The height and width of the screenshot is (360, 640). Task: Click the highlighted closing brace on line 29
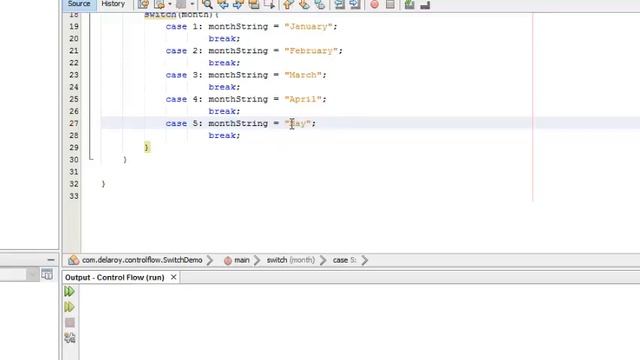[147, 147]
